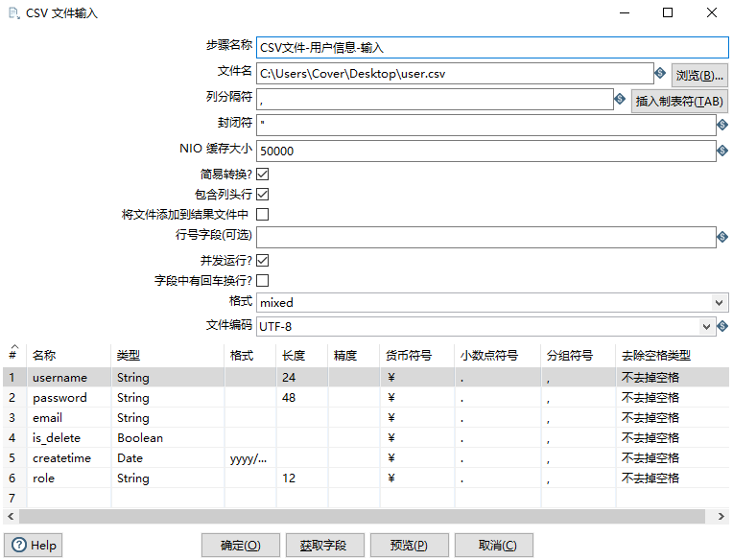Enable 字段中有回车换行? checkbox

coord(262,281)
